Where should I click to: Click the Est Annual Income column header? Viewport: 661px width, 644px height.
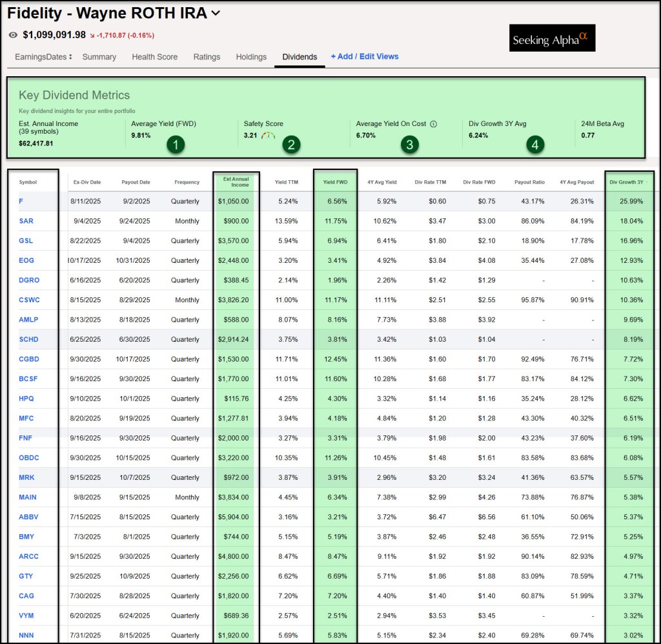click(x=236, y=182)
